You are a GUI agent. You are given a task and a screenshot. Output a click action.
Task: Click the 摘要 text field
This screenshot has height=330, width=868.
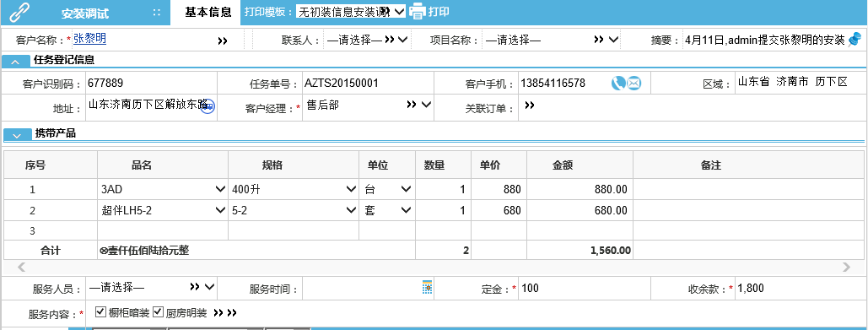click(764, 40)
